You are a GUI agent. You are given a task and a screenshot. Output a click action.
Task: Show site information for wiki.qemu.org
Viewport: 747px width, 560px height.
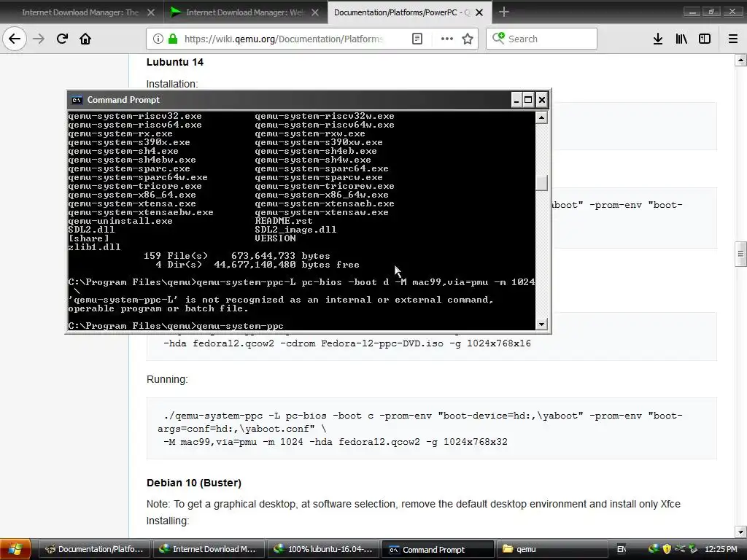(x=158, y=39)
